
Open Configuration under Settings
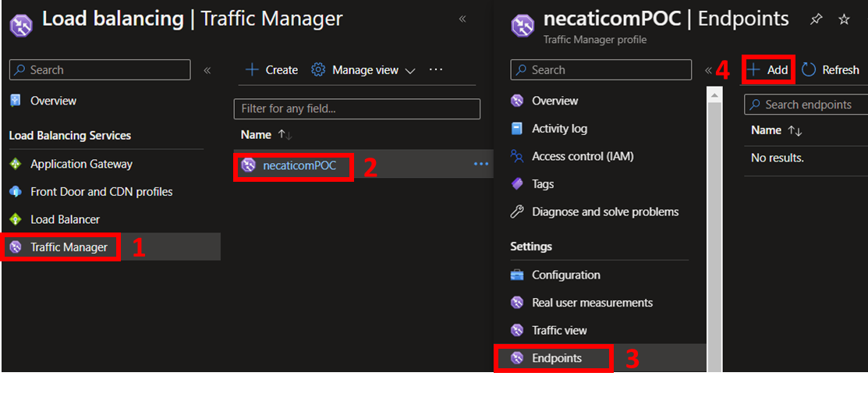565,275
